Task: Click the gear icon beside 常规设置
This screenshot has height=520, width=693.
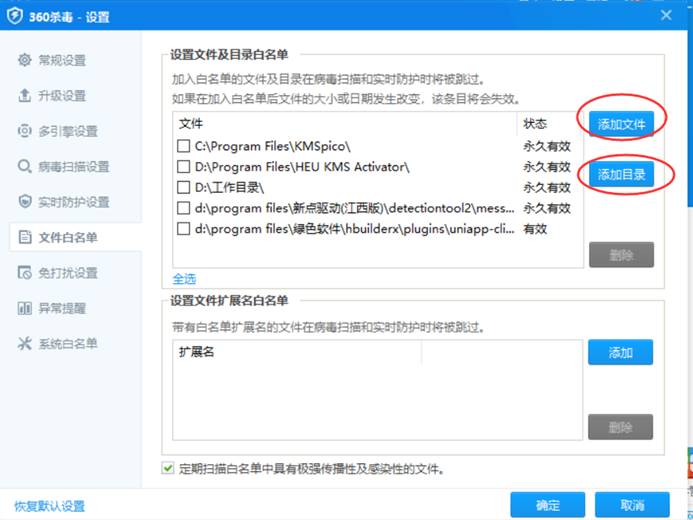Action: click(x=25, y=60)
